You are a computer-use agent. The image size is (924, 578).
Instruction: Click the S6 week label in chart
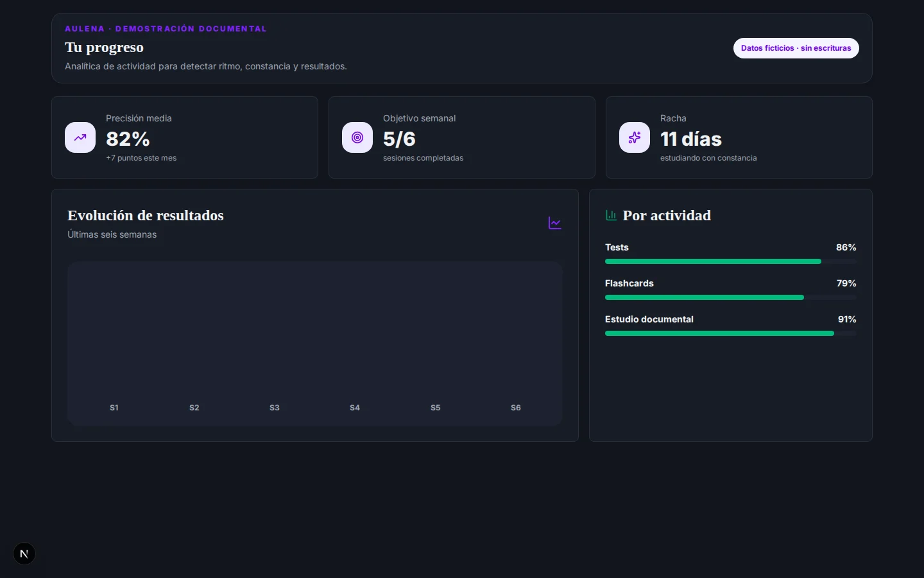click(x=516, y=408)
